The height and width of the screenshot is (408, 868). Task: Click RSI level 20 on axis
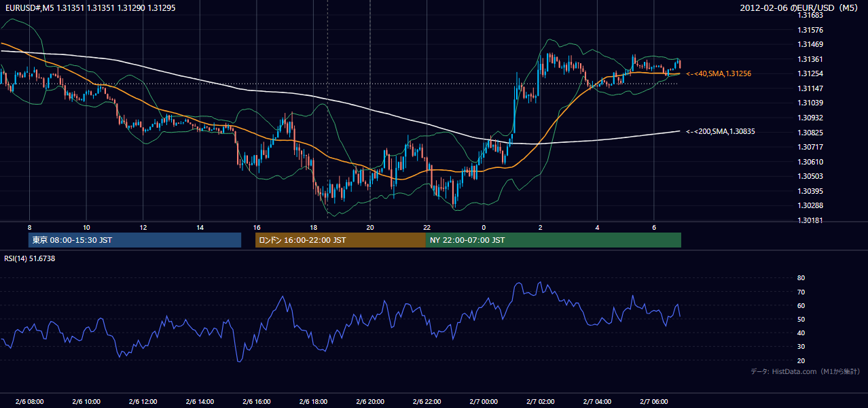pos(801,360)
